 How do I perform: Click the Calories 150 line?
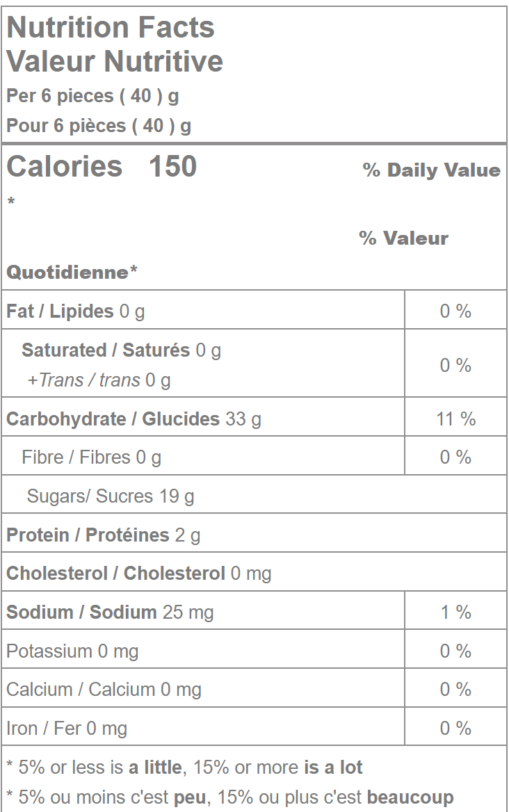(102, 167)
